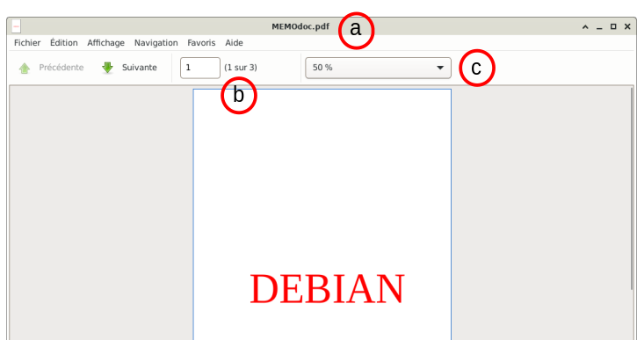Open the Affichage menu
This screenshot has height=340, width=644.
pyautogui.click(x=105, y=43)
